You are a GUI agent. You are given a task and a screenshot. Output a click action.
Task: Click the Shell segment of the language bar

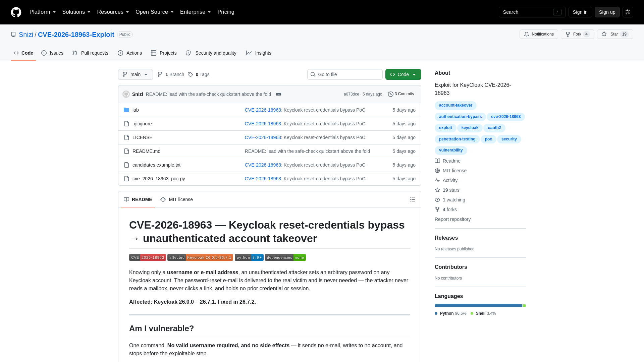coord(524,306)
